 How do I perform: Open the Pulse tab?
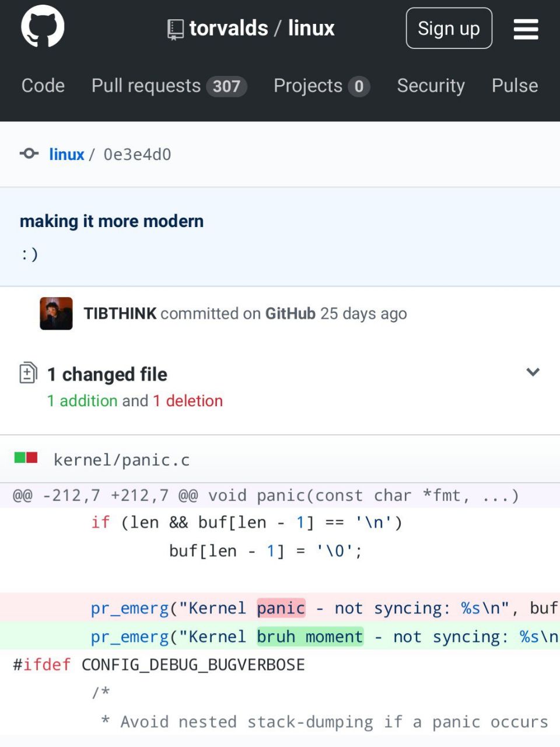[x=514, y=86]
